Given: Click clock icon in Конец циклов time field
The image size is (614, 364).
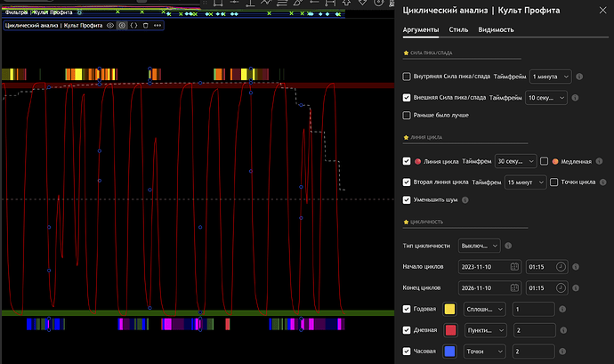Looking at the screenshot, I should coord(561,288).
